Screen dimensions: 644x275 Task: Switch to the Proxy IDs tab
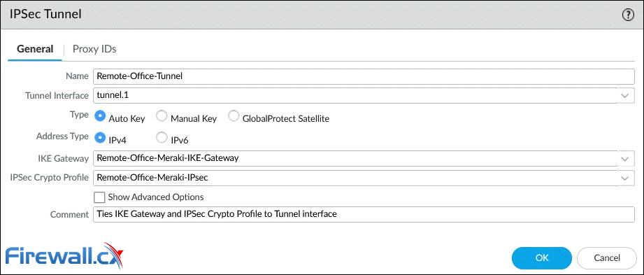94,49
